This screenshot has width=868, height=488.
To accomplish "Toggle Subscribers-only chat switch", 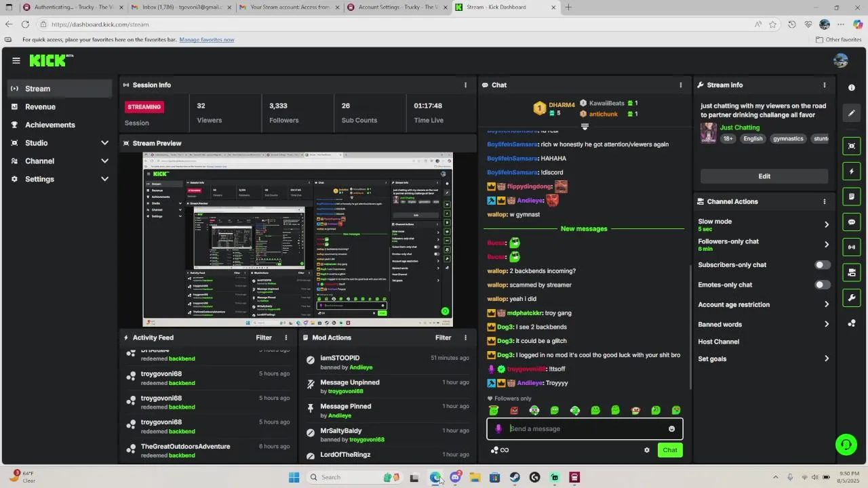I will [x=822, y=265].
